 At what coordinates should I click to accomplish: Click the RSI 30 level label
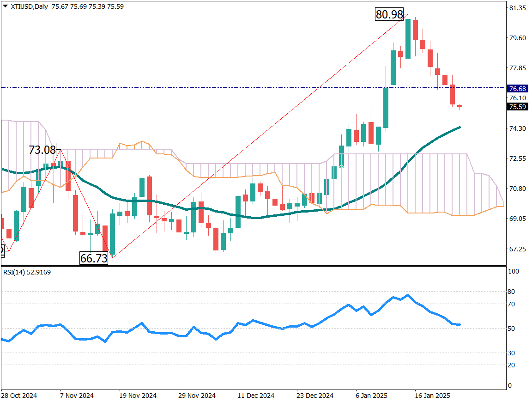(512, 353)
